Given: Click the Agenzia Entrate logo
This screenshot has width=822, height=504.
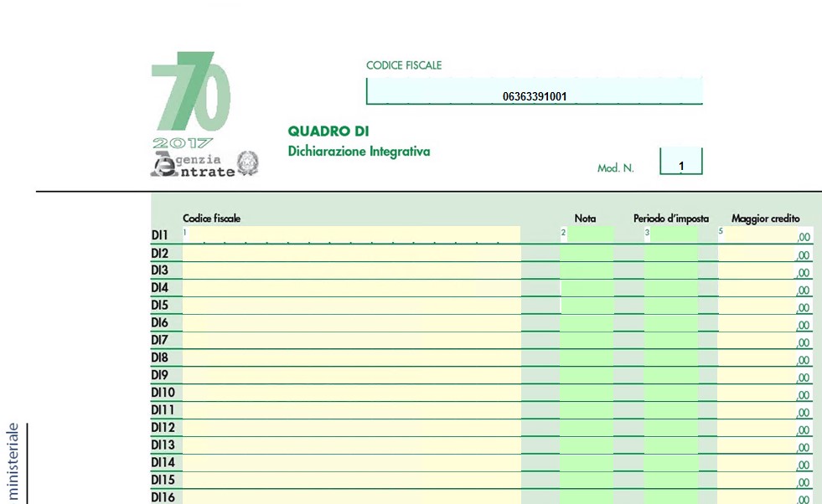Looking at the screenshot, I should [194, 164].
